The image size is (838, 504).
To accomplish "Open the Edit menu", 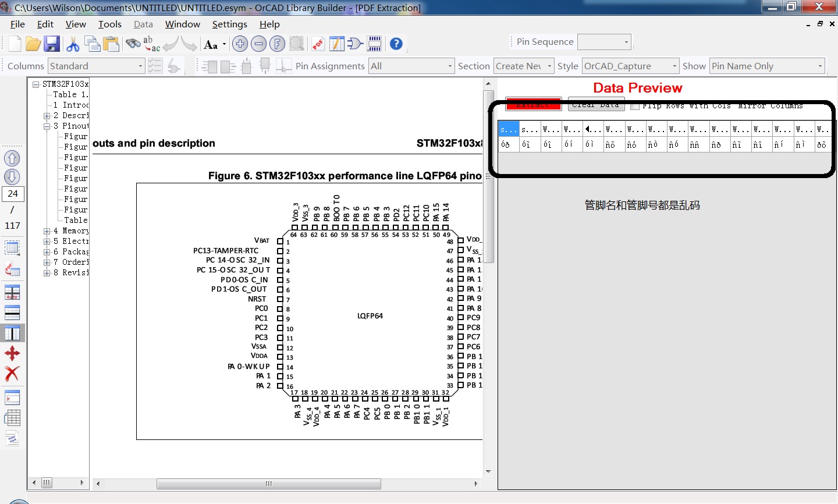I will pyautogui.click(x=45, y=24).
